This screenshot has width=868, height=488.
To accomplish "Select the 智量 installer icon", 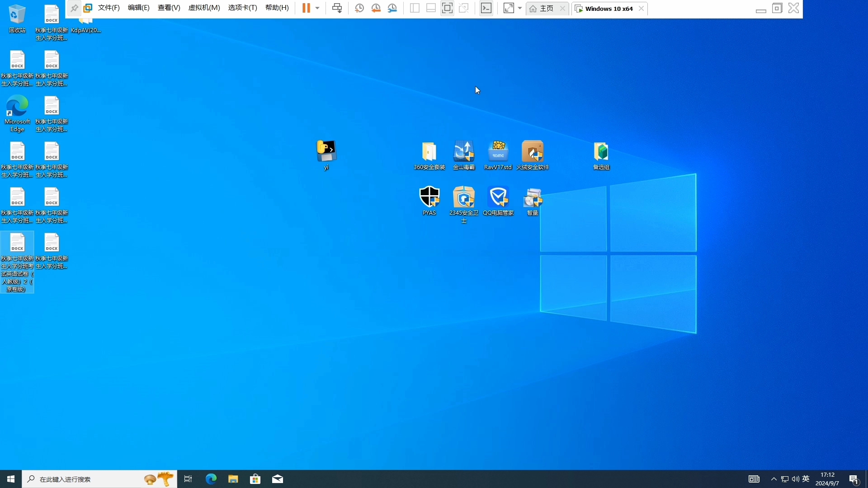I will coord(533,201).
